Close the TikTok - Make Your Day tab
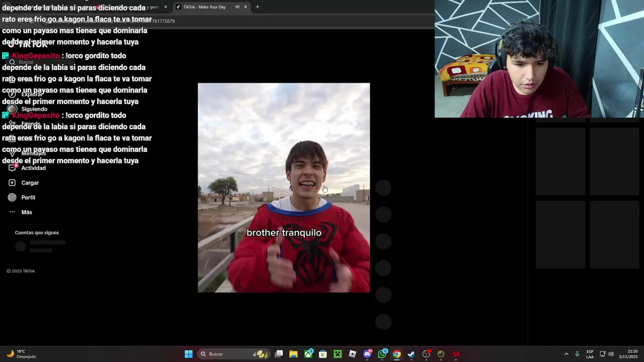The width and height of the screenshot is (644, 362). pos(246,7)
